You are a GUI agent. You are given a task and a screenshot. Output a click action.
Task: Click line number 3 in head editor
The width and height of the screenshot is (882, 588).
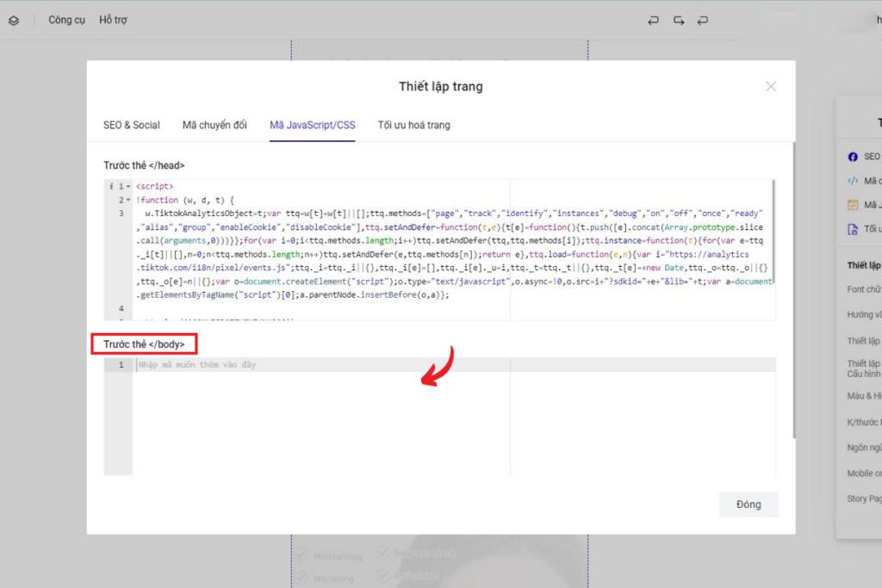coord(121,214)
